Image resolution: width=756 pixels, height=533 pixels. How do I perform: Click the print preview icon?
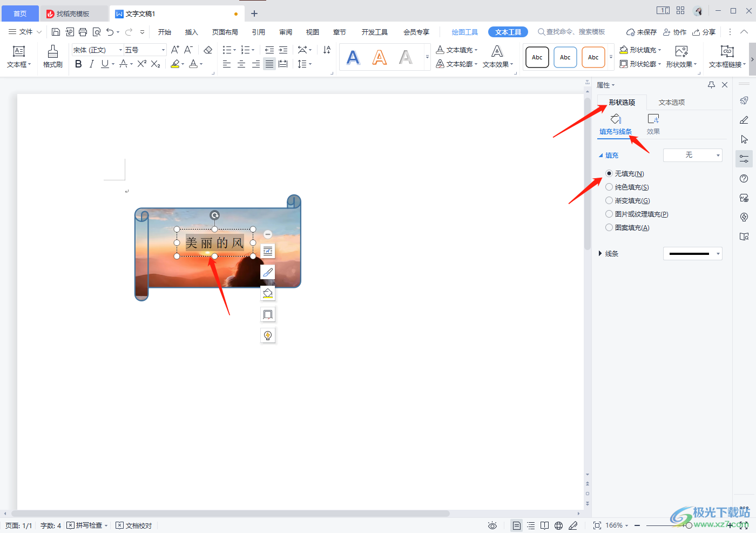[x=97, y=32]
